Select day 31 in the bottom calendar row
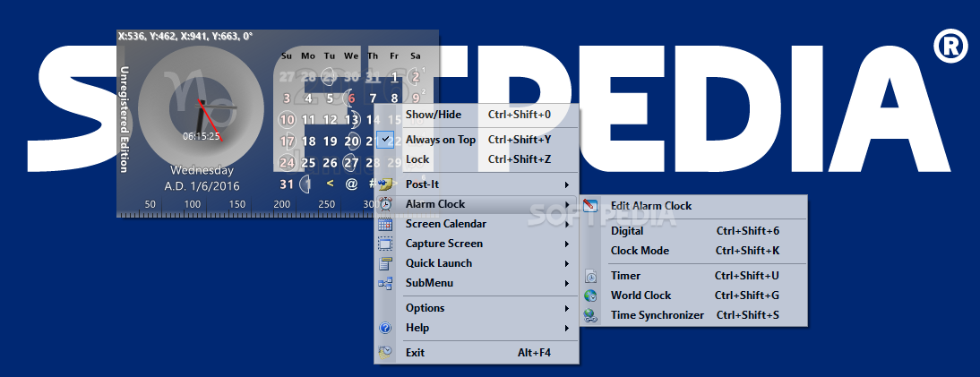980x377 pixels. click(287, 184)
